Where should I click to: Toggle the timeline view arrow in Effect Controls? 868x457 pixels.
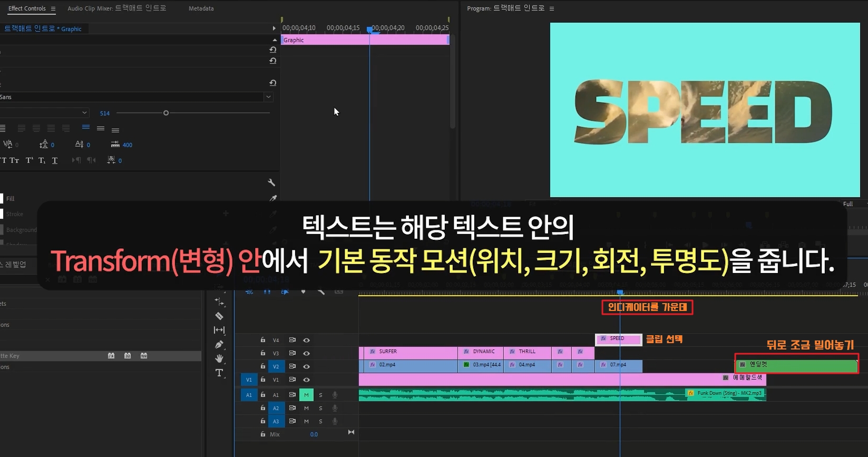pyautogui.click(x=274, y=28)
